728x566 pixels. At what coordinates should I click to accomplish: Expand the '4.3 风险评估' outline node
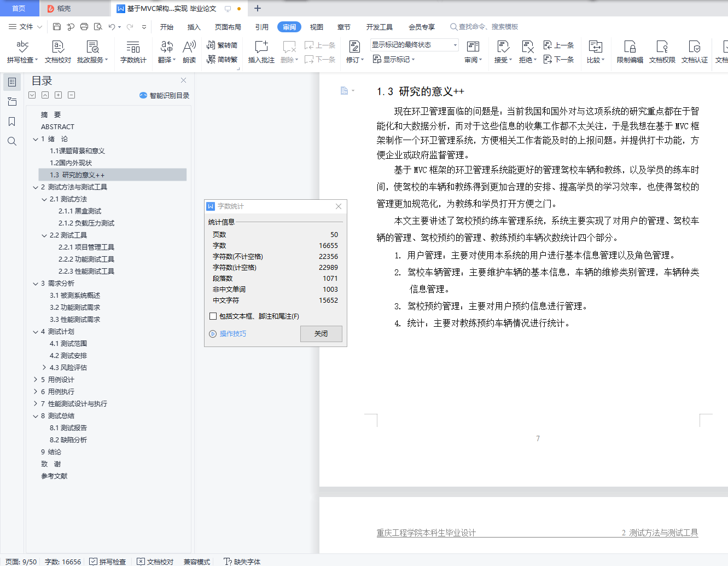tap(44, 368)
